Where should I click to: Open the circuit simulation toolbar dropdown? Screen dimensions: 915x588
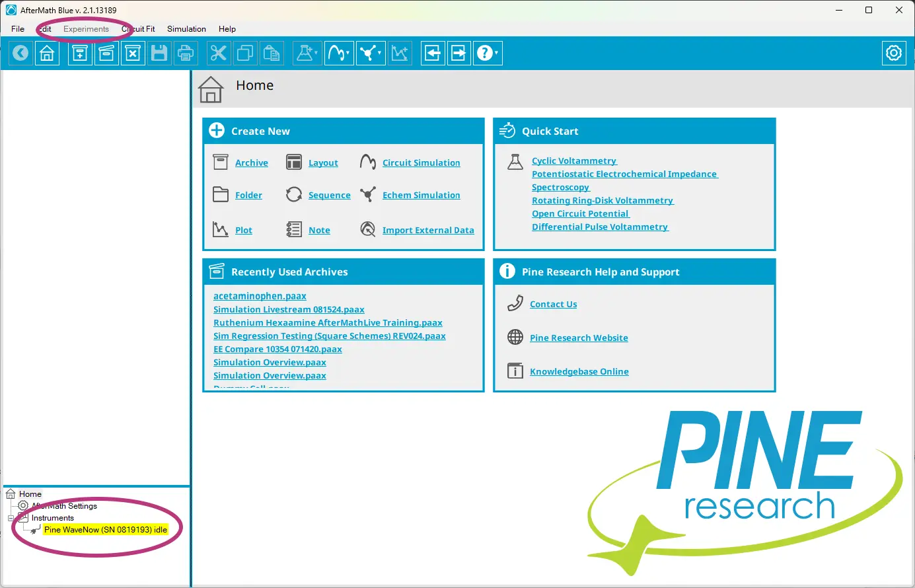pos(339,53)
